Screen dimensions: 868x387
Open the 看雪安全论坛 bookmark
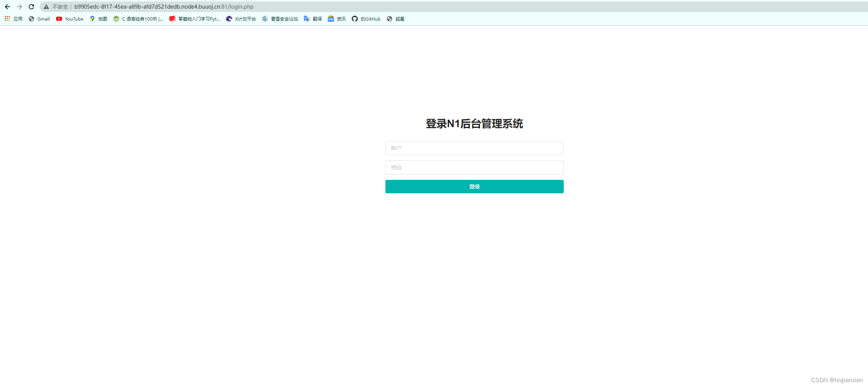coord(280,19)
